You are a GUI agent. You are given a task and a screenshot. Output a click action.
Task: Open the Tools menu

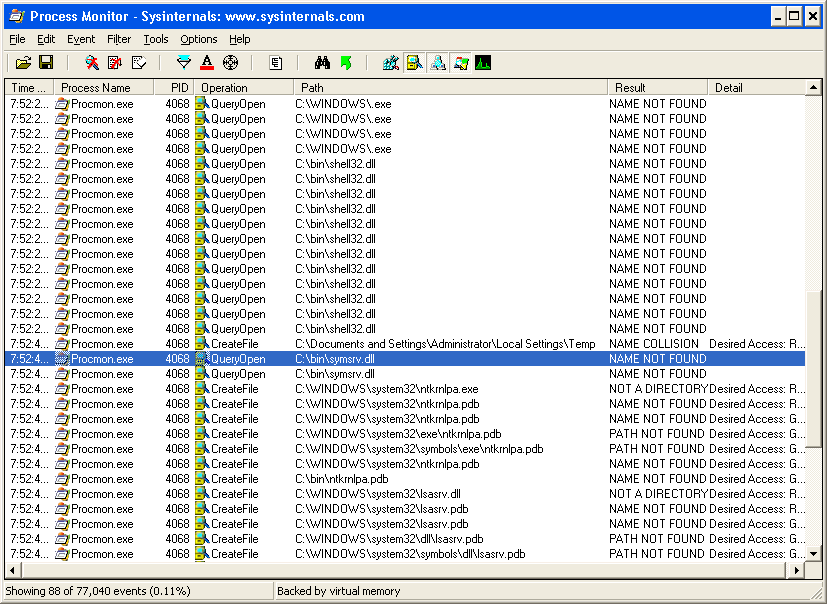click(156, 40)
